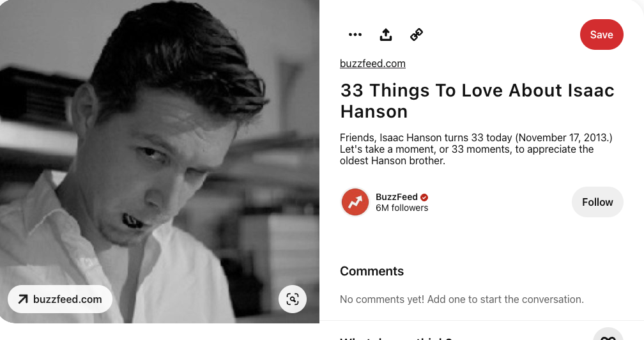Click the Comments section heading
Image resolution: width=644 pixels, height=340 pixels.
click(x=372, y=271)
